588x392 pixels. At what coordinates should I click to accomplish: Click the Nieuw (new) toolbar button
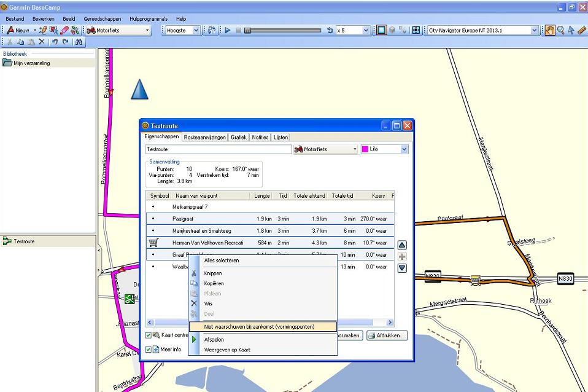coord(18,31)
